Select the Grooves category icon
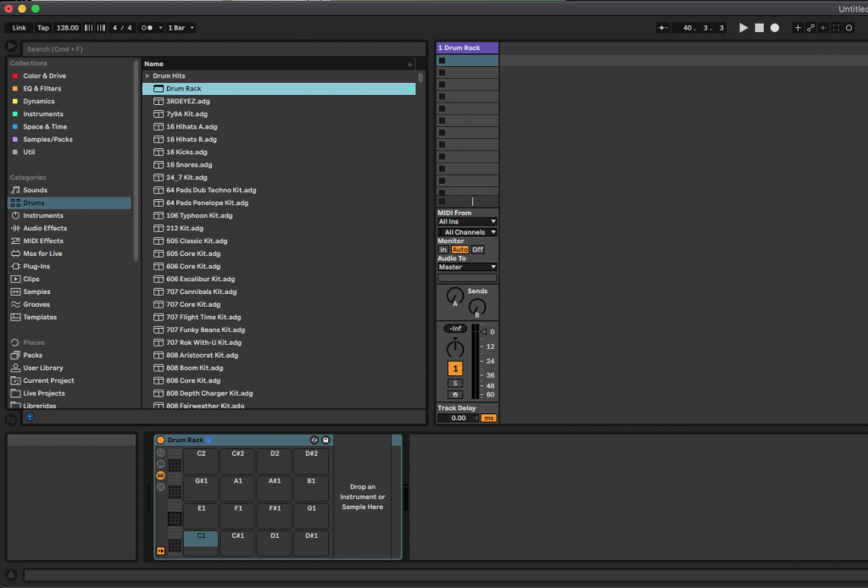 click(15, 304)
